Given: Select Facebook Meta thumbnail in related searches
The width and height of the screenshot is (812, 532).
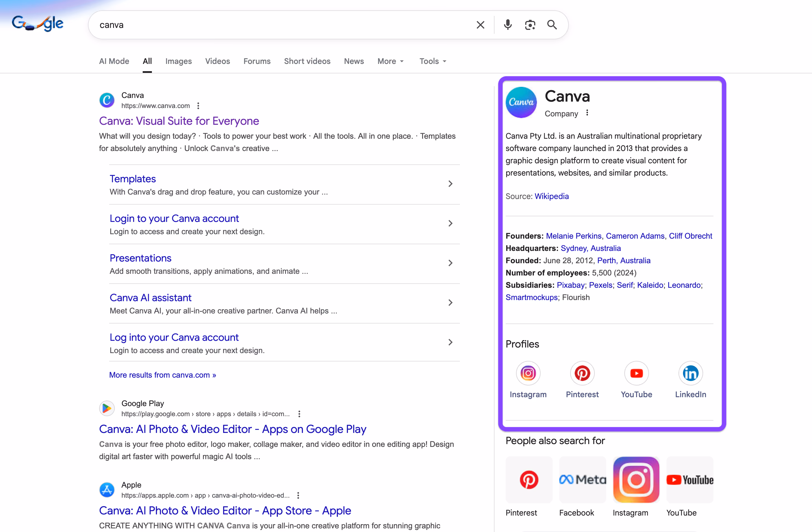Looking at the screenshot, I should [x=583, y=480].
